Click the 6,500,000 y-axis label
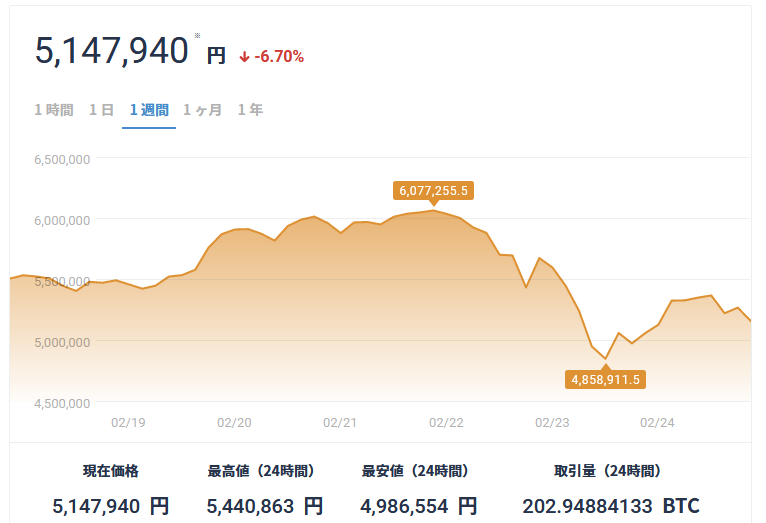The height and width of the screenshot is (523, 766). coord(62,160)
